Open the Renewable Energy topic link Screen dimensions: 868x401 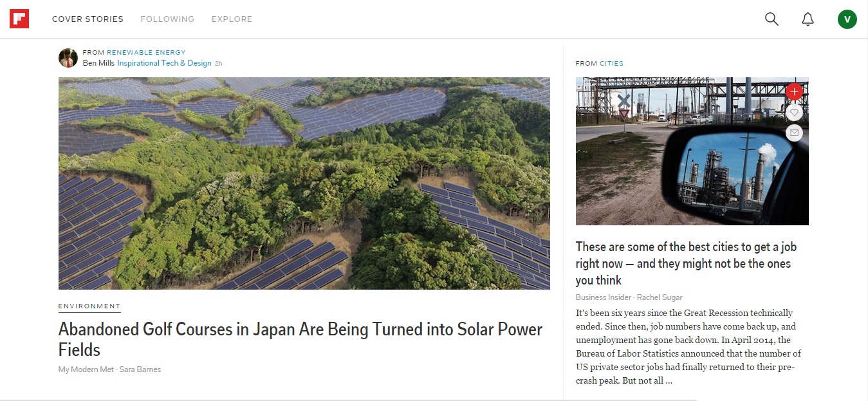[x=146, y=53]
